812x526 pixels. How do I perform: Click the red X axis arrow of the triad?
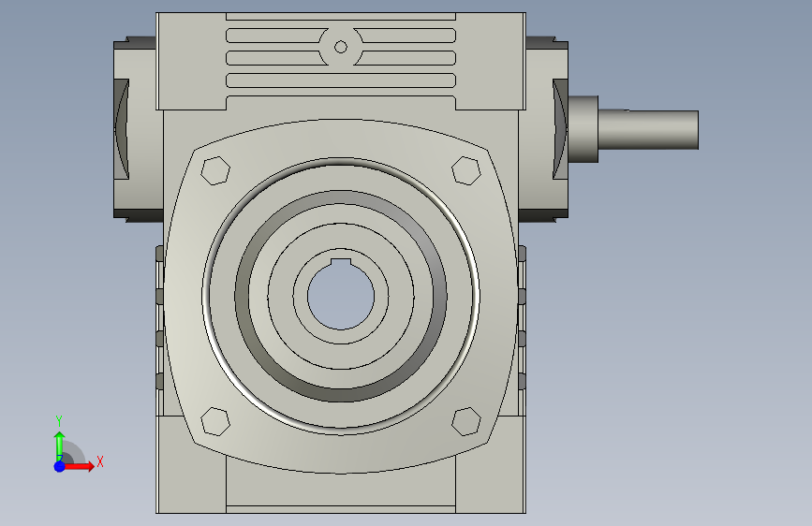pos(80,466)
